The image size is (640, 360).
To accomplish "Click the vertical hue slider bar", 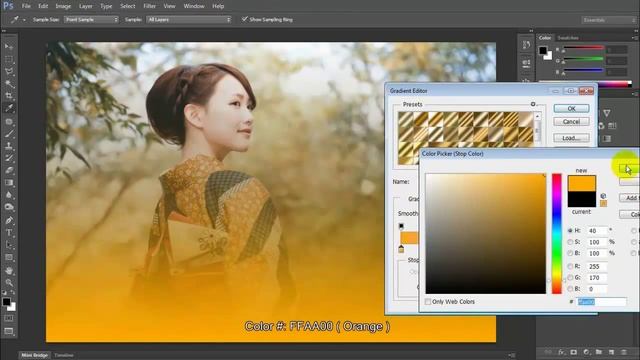I will click(557, 233).
